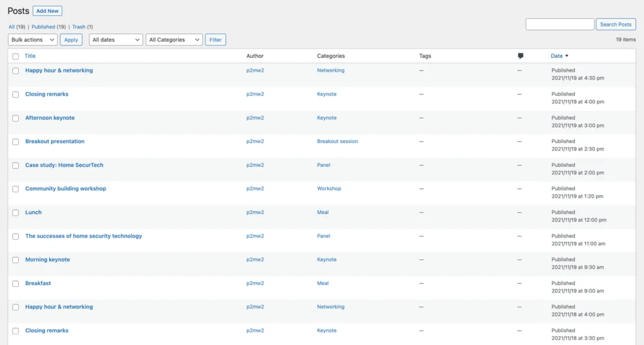Focus the posts search input field
Screen dimensions: 644x345
click(559, 25)
